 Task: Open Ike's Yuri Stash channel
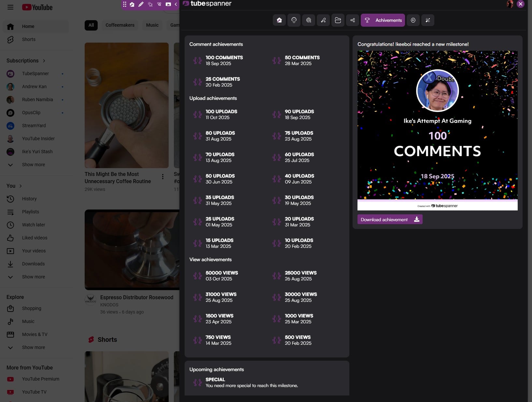[x=36, y=152]
